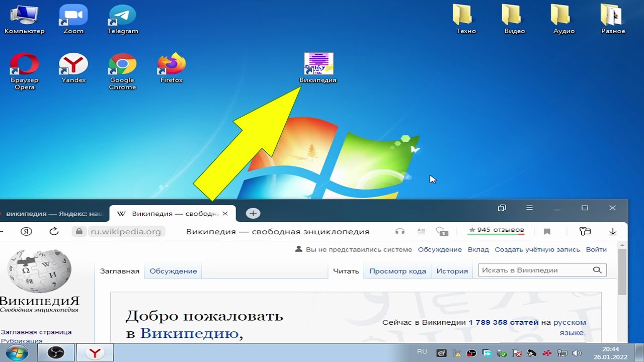Open the Action Center flag tray icon
The width and height of the screenshot is (644, 362).
(517, 353)
